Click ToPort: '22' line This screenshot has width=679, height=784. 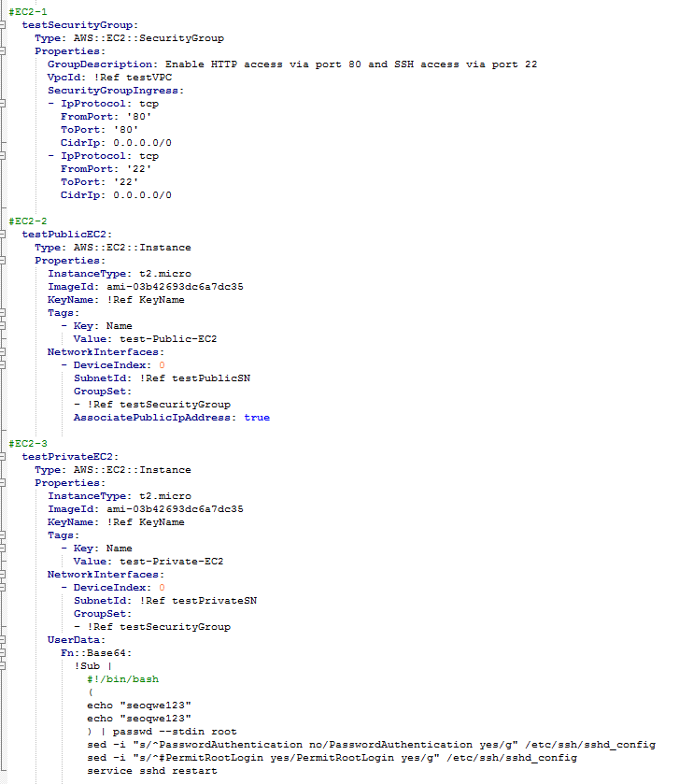99,182
